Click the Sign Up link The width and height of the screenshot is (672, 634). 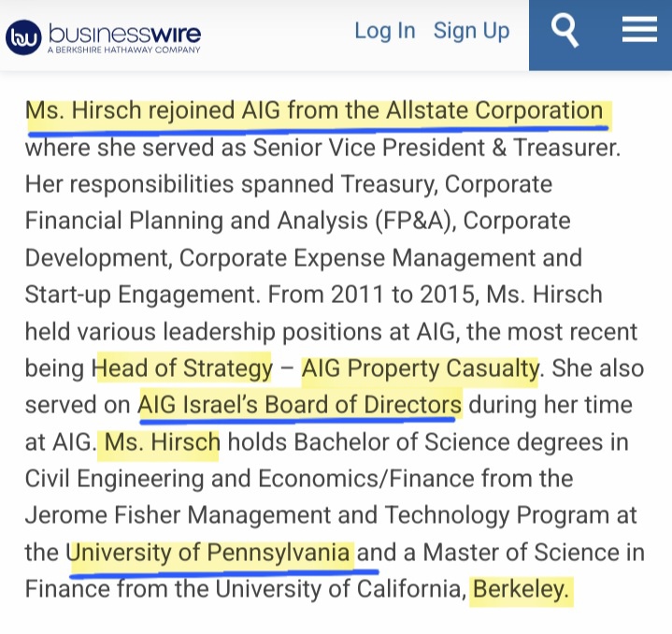pos(471,31)
